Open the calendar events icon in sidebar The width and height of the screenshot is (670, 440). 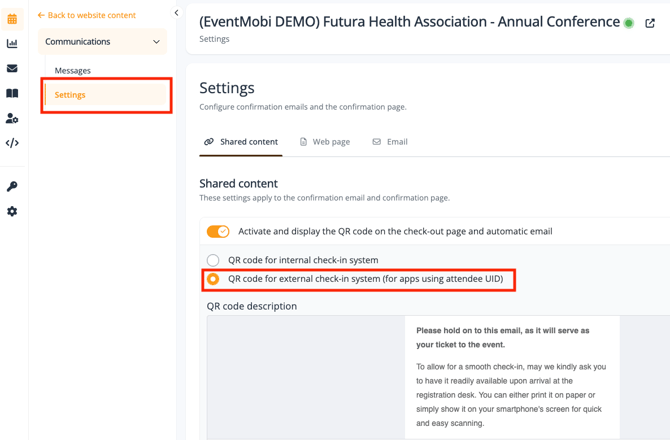point(12,19)
